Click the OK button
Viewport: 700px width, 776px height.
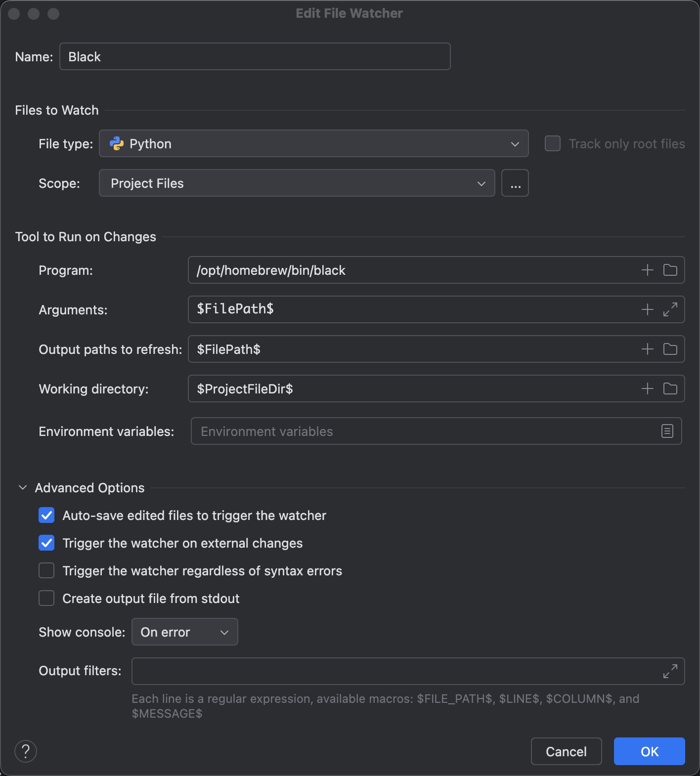pyautogui.click(x=649, y=751)
